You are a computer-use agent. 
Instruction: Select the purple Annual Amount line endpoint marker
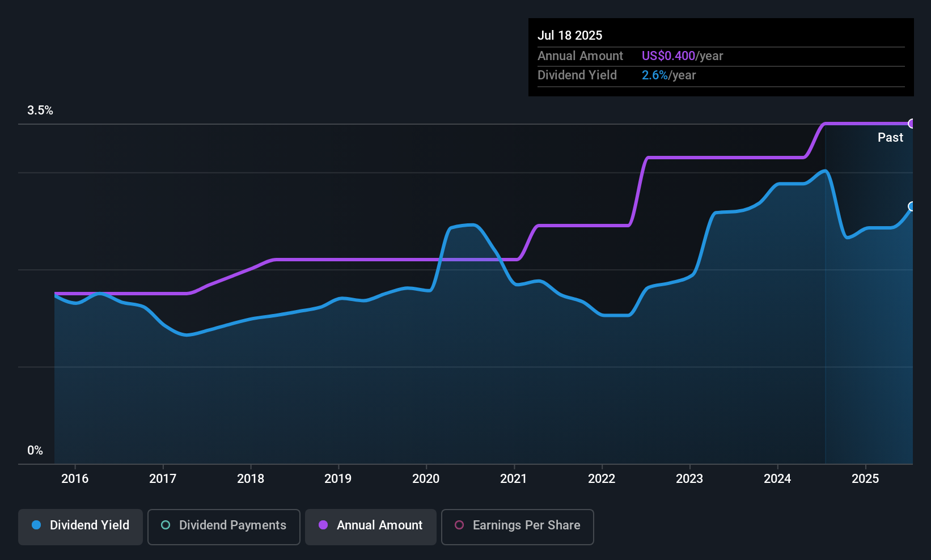[x=912, y=124]
